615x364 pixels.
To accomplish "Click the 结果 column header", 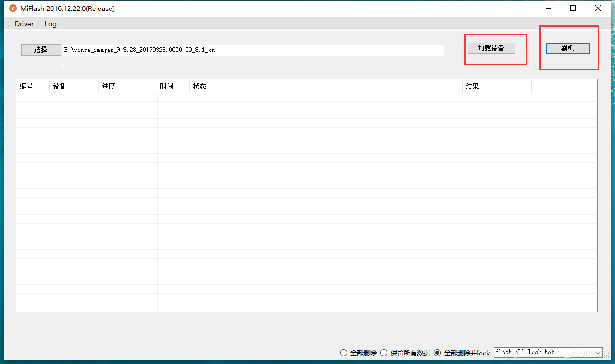I will (x=497, y=86).
